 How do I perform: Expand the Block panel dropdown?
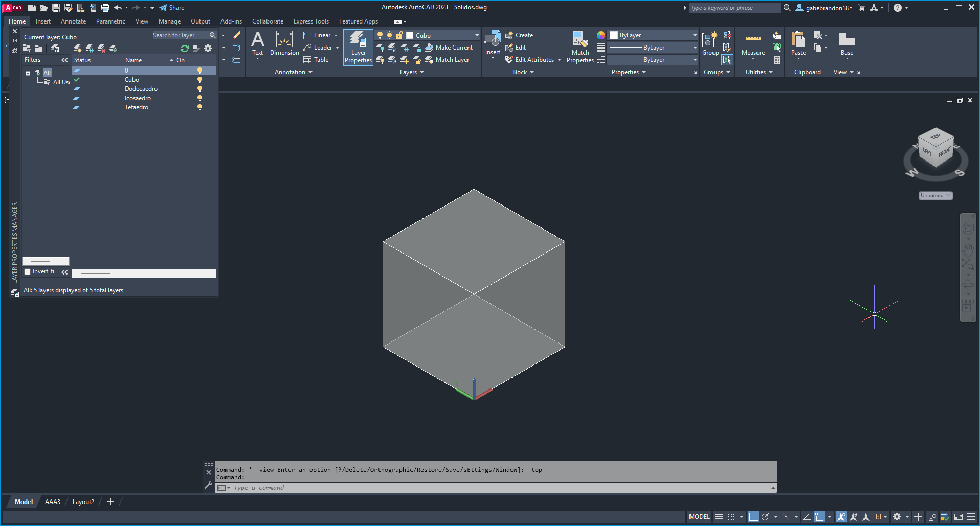click(x=523, y=72)
